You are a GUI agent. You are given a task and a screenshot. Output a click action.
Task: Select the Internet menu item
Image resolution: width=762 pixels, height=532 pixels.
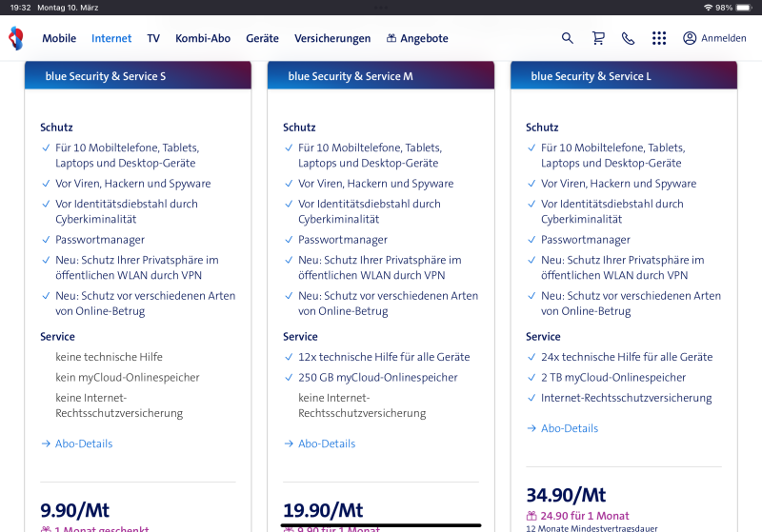[111, 38]
